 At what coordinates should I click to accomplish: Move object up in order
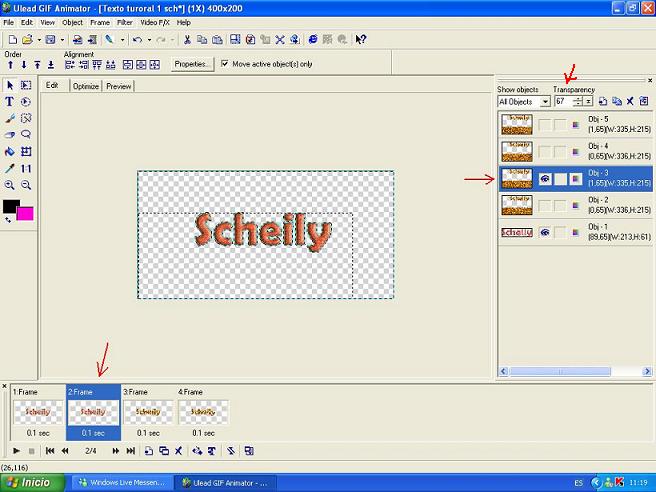click(x=10, y=65)
